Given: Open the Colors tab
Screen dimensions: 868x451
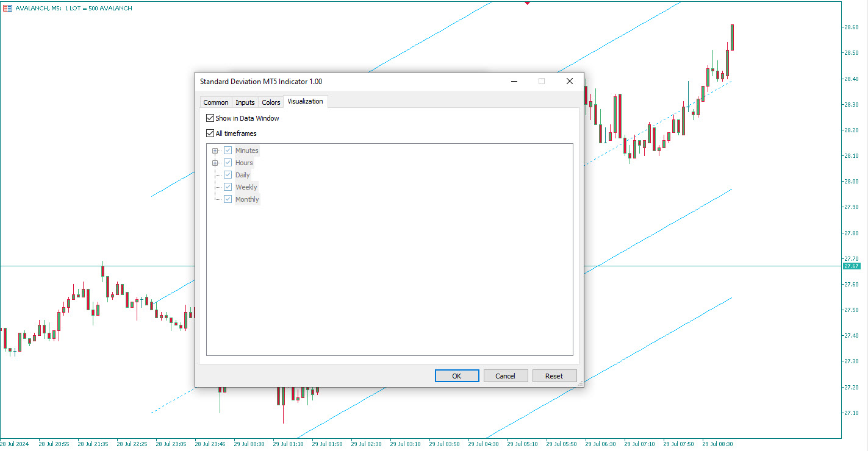Looking at the screenshot, I should pyautogui.click(x=271, y=102).
